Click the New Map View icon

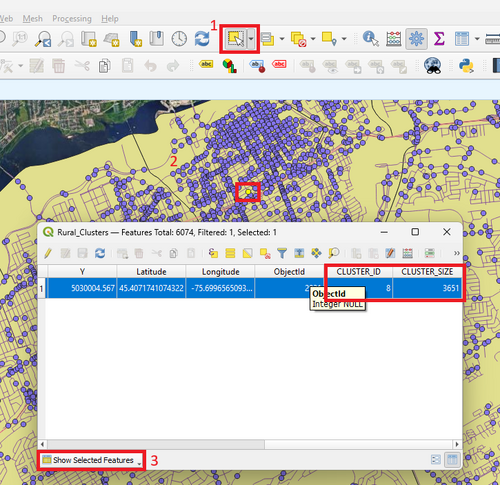click(89, 39)
